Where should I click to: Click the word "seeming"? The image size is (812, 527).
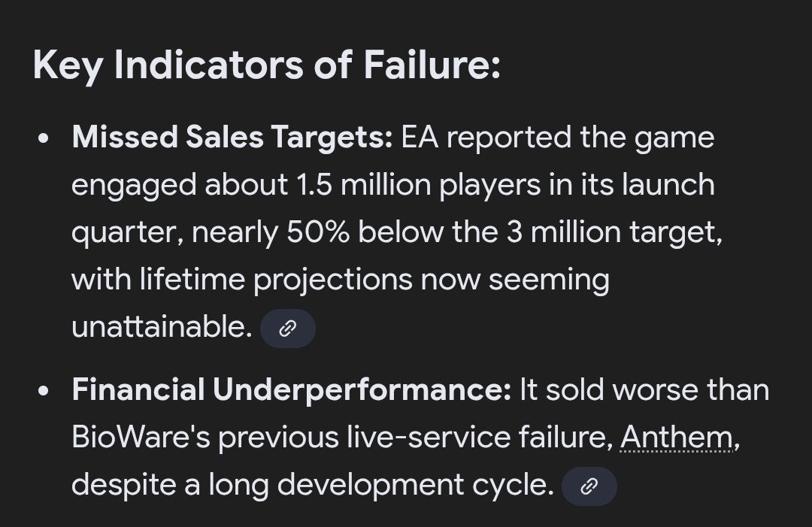(549, 280)
